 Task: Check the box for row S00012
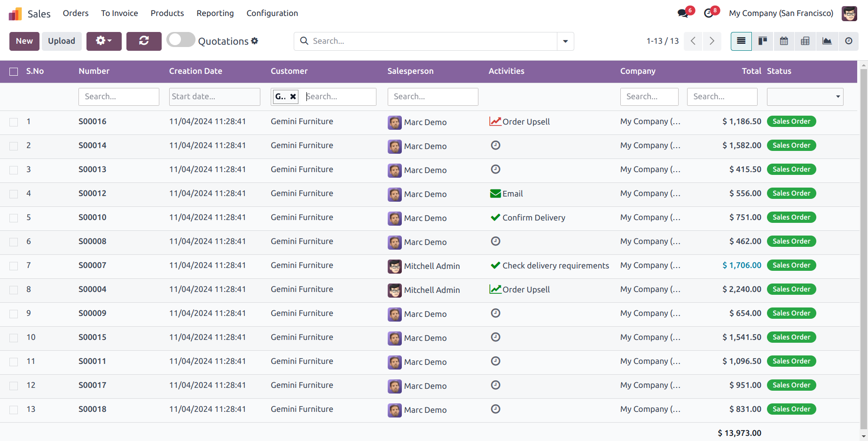coord(14,194)
